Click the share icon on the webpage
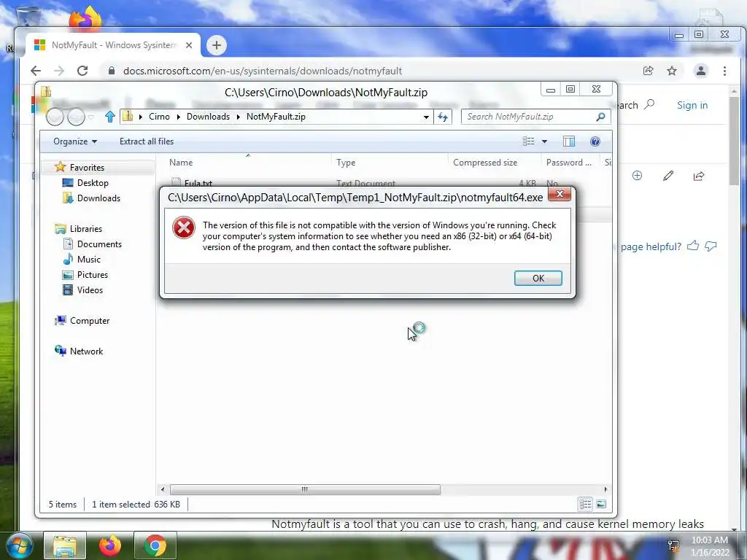The image size is (747, 560). point(699,176)
